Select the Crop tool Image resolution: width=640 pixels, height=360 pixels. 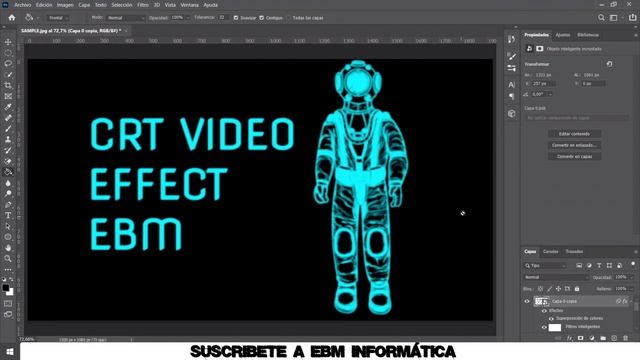click(x=8, y=85)
